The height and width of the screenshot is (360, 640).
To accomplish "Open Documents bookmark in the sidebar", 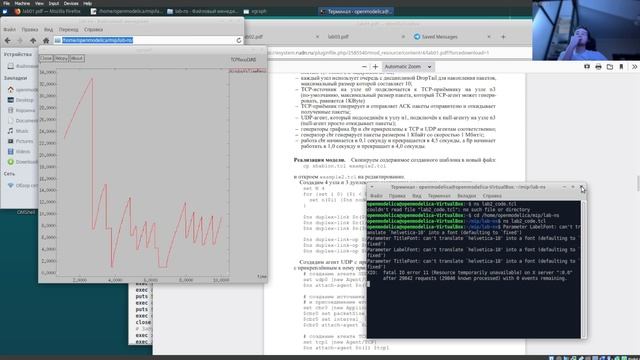I will point(22,120).
